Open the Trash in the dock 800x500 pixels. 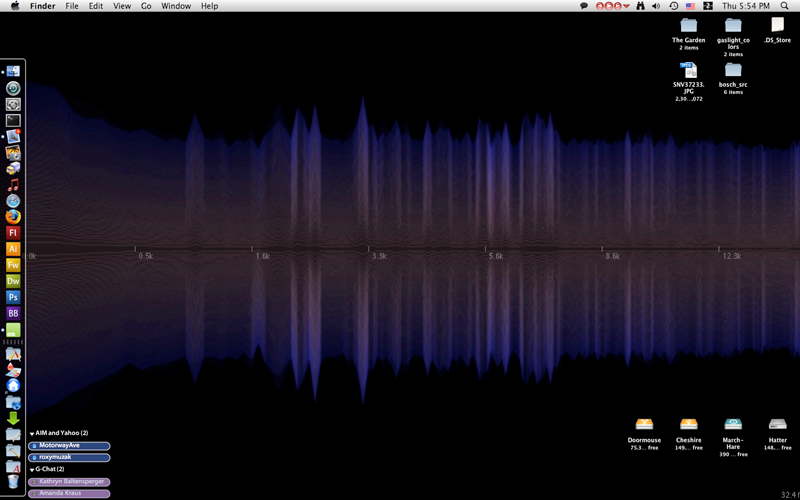coord(13,482)
